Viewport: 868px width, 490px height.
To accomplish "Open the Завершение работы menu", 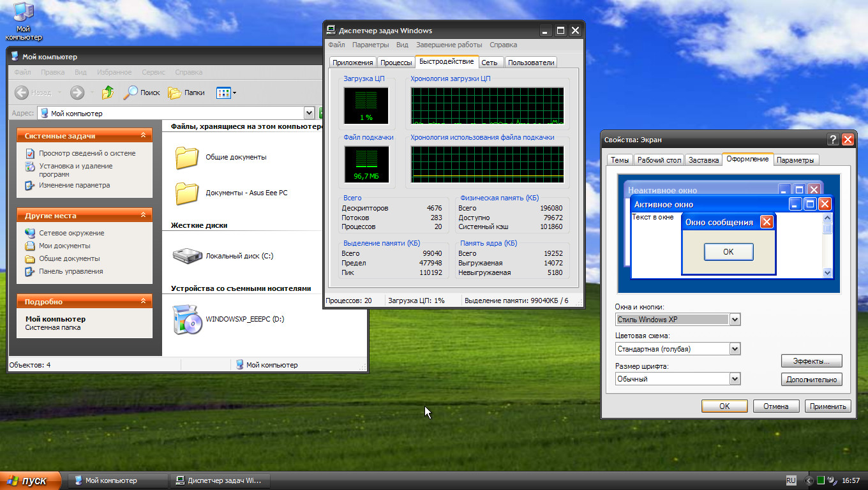I will 449,45.
